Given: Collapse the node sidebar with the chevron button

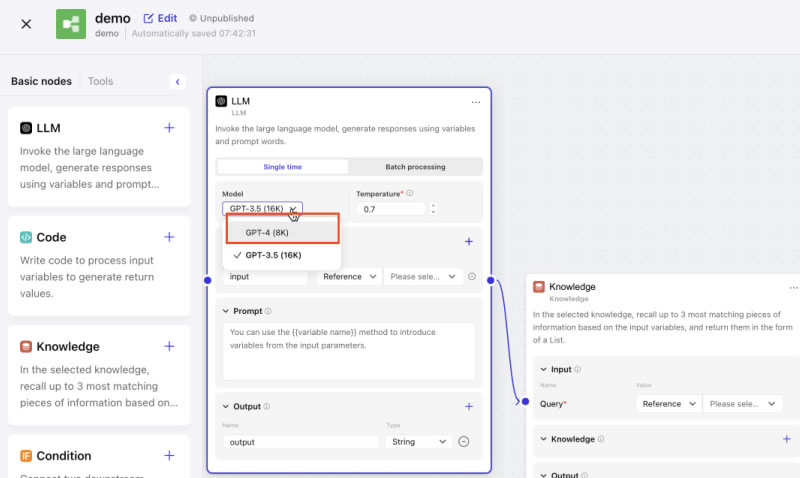Looking at the screenshot, I should [178, 82].
